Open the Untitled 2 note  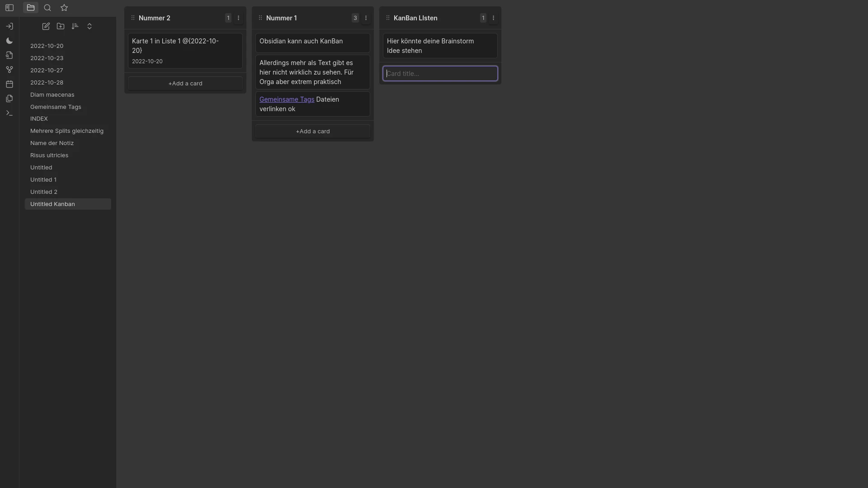68,192
